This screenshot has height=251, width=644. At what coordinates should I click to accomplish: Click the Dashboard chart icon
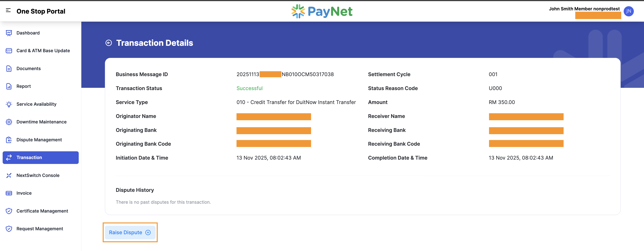coord(9,33)
